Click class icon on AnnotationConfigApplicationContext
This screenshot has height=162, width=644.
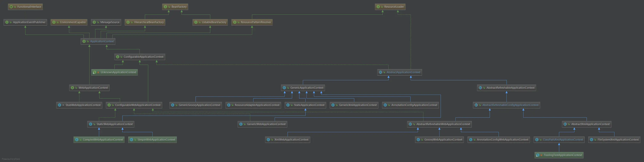click(385, 105)
